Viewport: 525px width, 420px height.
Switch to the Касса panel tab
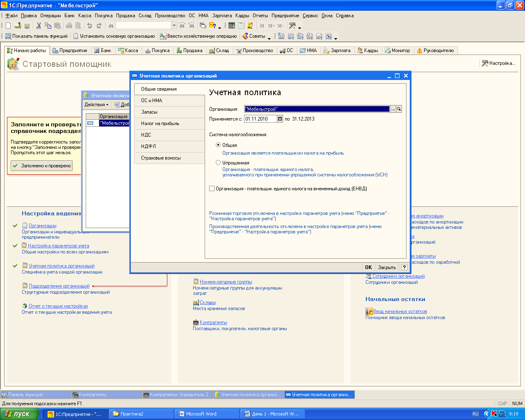click(x=128, y=50)
